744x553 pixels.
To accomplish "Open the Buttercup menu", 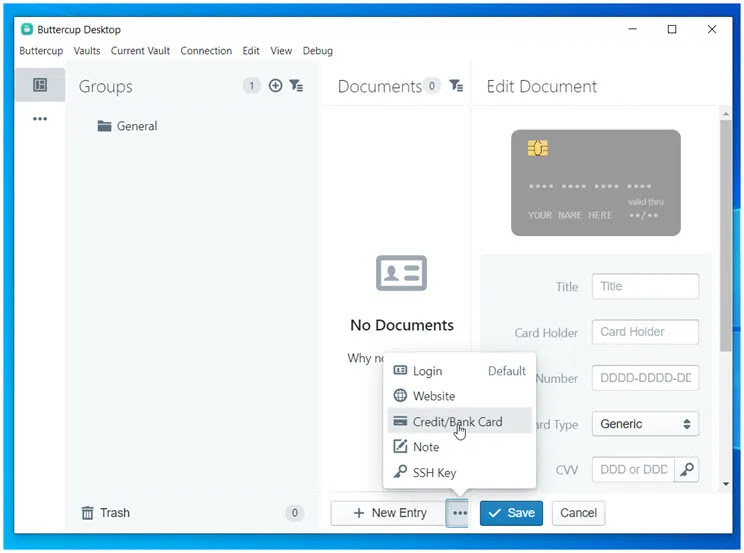I will pyautogui.click(x=41, y=51).
